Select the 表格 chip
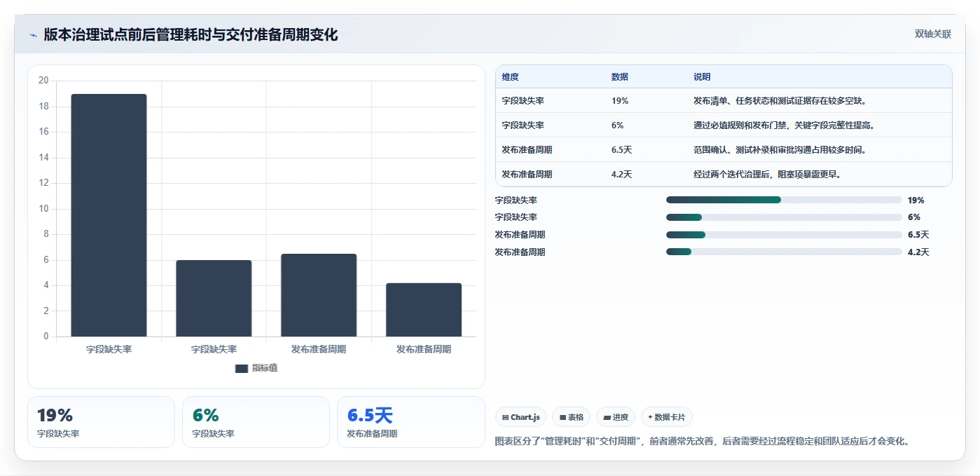This screenshot has width=980, height=476. click(572, 417)
